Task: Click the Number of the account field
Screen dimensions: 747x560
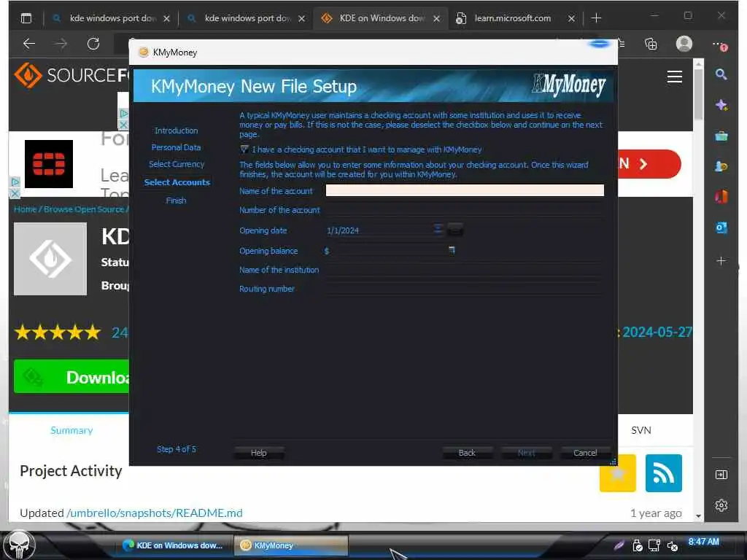Action: 465,210
